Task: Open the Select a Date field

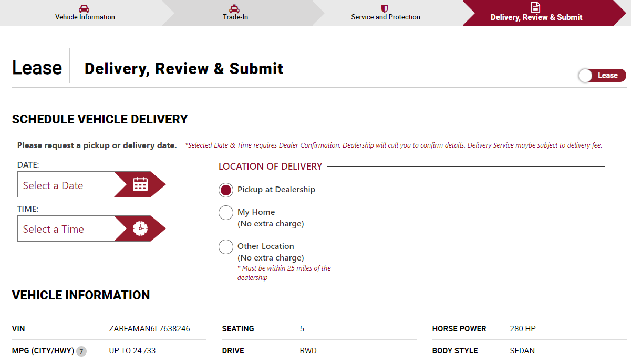Action: click(x=66, y=185)
